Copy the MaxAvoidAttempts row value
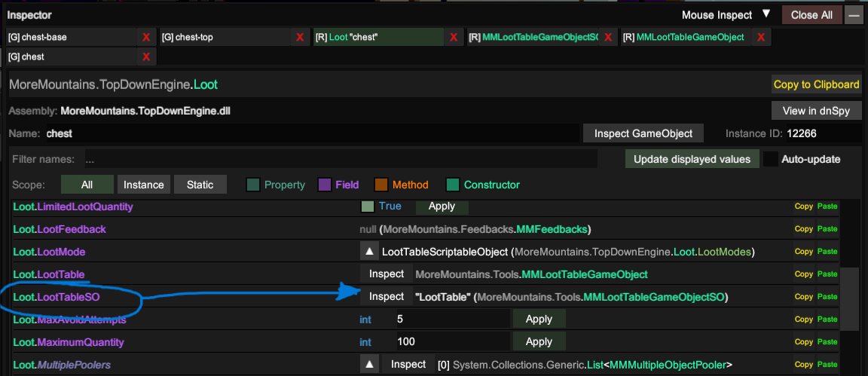Viewport: 868px width, 376px height. click(x=804, y=319)
